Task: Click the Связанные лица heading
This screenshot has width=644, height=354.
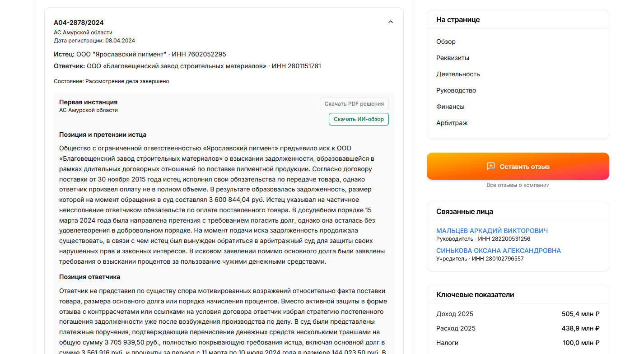Action: [x=465, y=211]
